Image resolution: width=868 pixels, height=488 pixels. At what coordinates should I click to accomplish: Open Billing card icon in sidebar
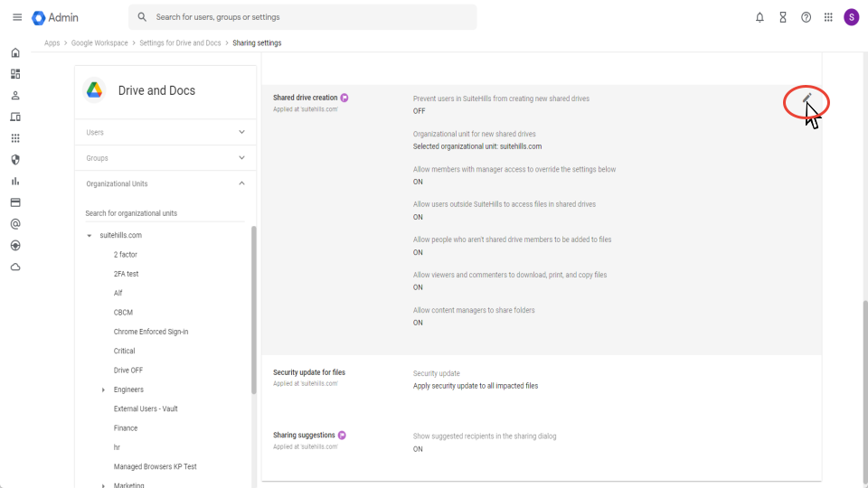click(15, 202)
